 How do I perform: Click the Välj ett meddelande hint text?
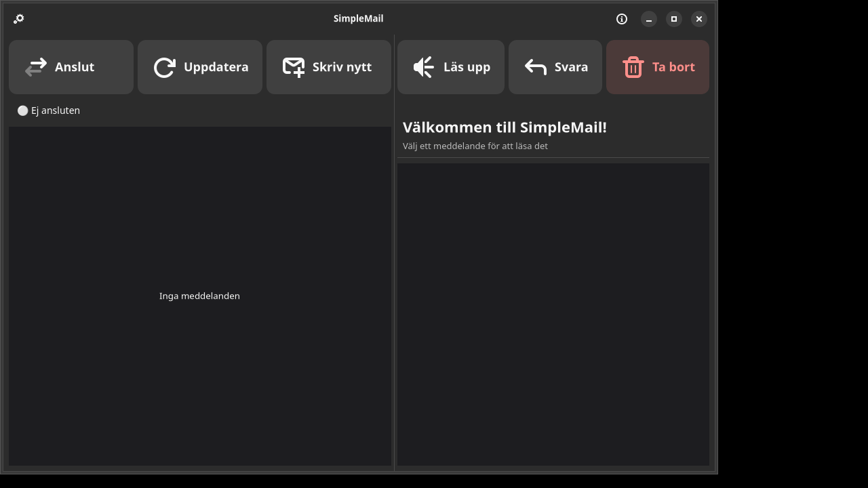(475, 146)
